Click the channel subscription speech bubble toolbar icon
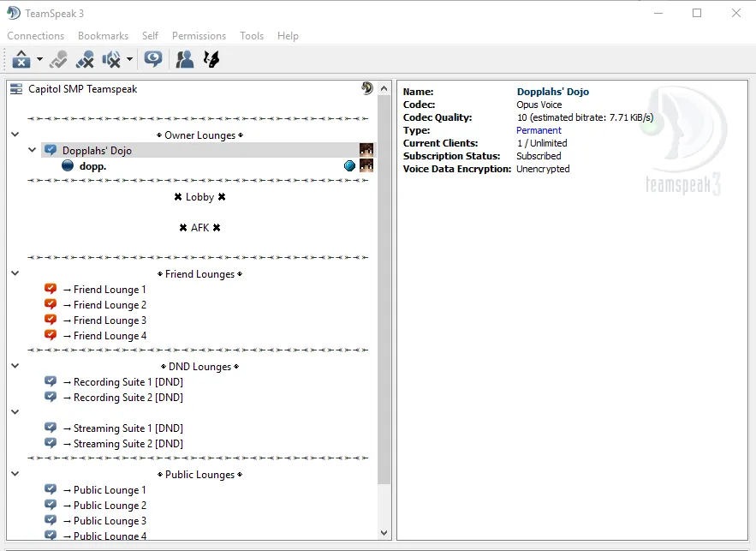Screen dimensions: 756x551 153,59
